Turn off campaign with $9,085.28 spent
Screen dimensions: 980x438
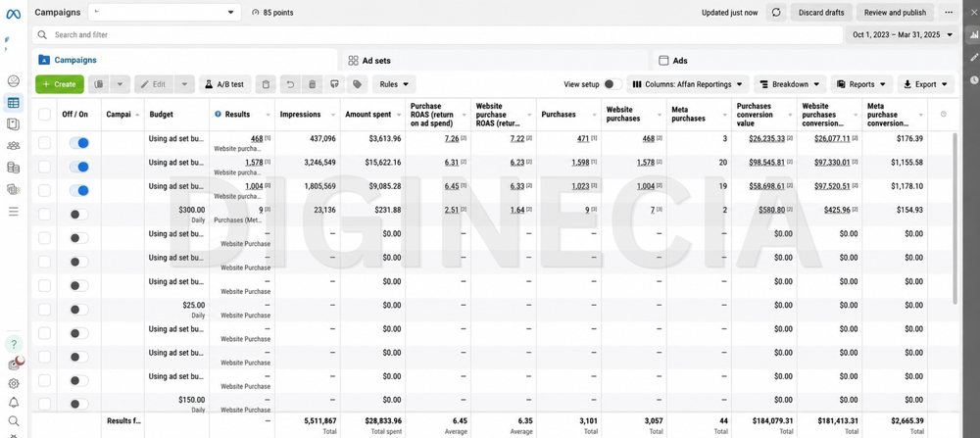[x=78, y=190]
